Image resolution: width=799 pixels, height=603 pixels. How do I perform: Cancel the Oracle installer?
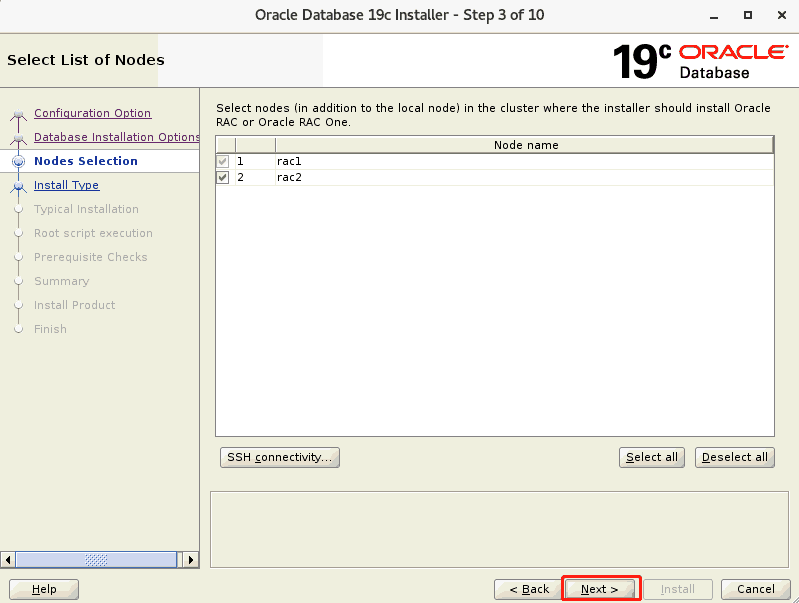(756, 589)
